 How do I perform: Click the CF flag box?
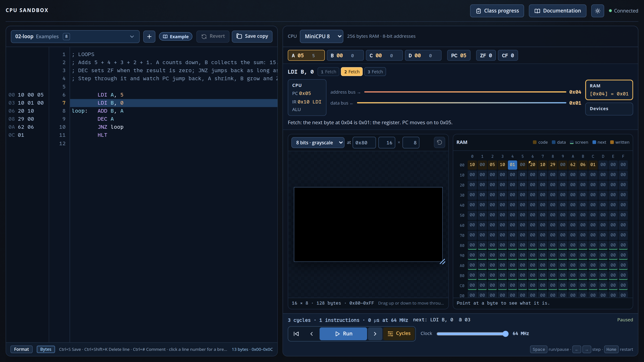508,55
